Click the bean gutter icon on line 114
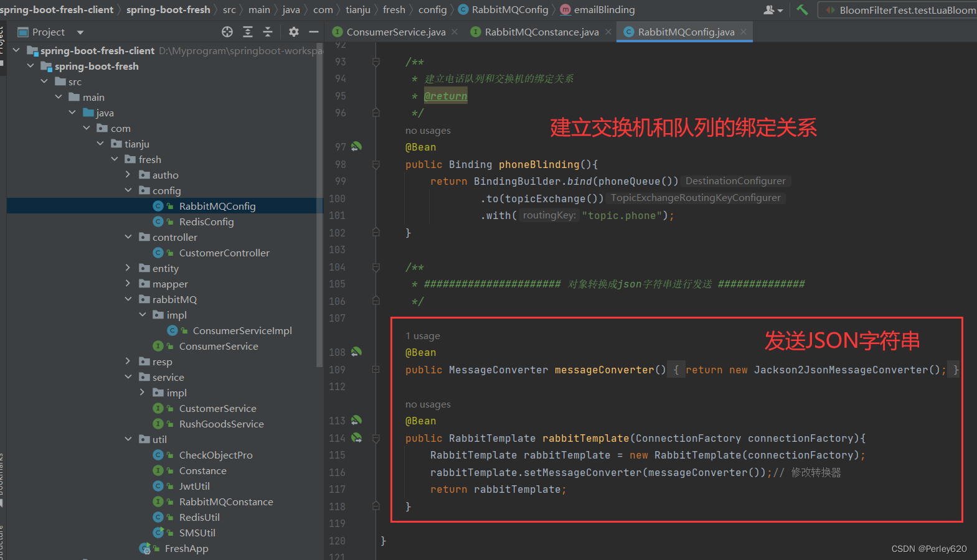The width and height of the screenshot is (977, 560). (x=356, y=438)
